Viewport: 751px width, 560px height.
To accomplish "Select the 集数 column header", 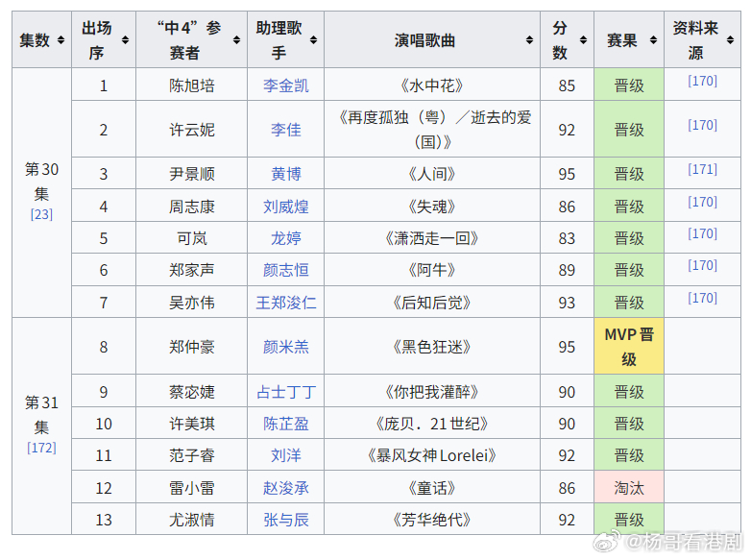I will (x=41, y=39).
